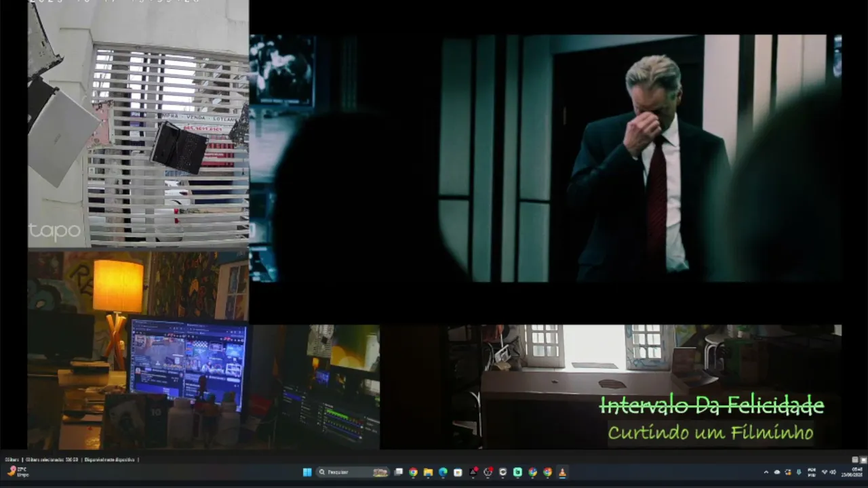Open the Windows Start menu
Image resolution: width=868 pixels, height=488 pixels.
(x=307, y=472)
